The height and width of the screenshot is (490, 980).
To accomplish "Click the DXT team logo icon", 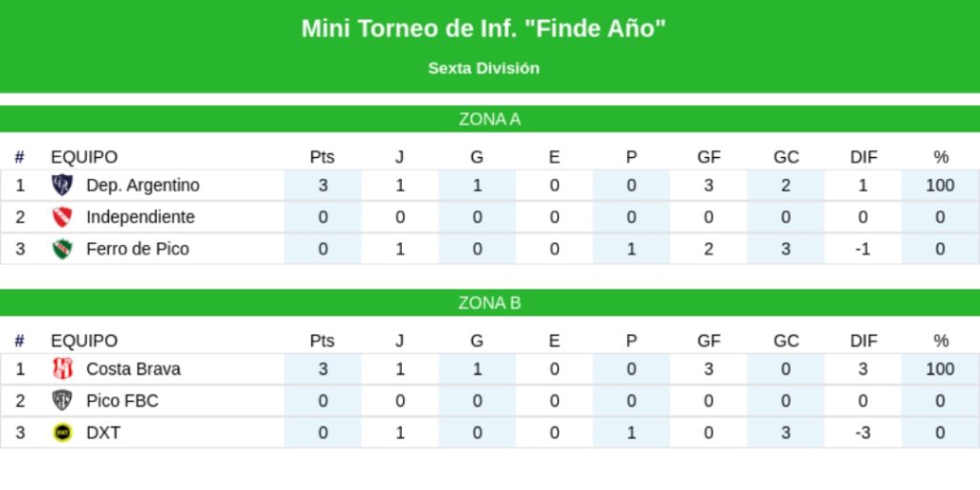I will pos(62,433).
